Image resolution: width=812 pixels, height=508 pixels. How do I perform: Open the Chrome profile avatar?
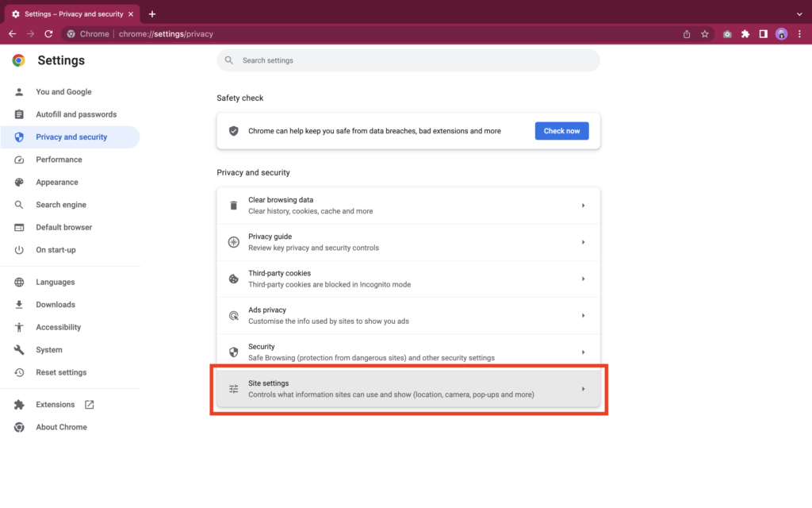782,33
